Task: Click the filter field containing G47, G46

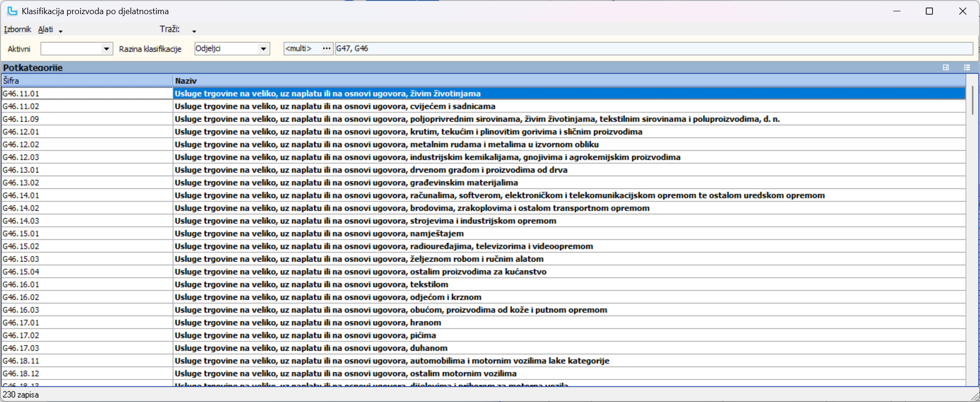Action: click(653, 49)
